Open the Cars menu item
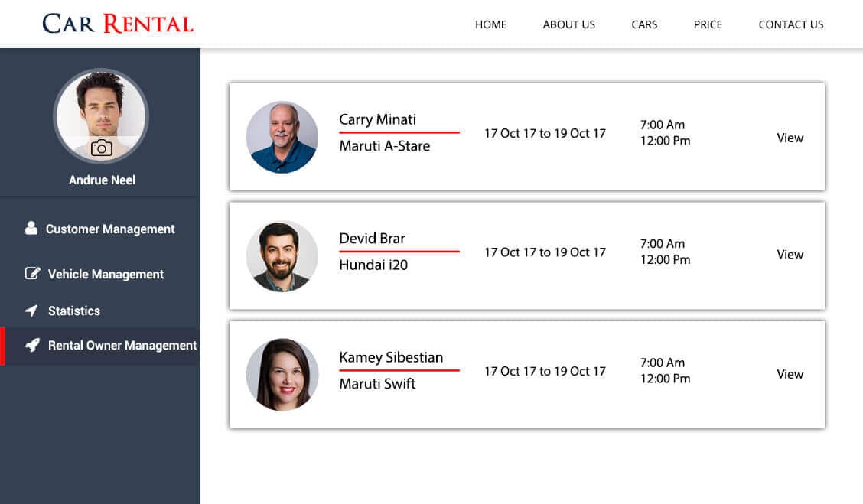 click(644, 24)
